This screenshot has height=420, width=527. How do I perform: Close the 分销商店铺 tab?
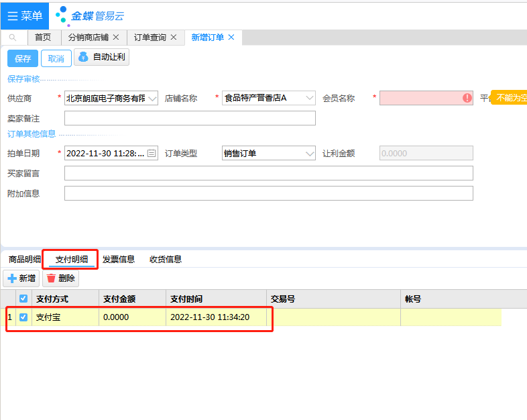tap(116, 38)
